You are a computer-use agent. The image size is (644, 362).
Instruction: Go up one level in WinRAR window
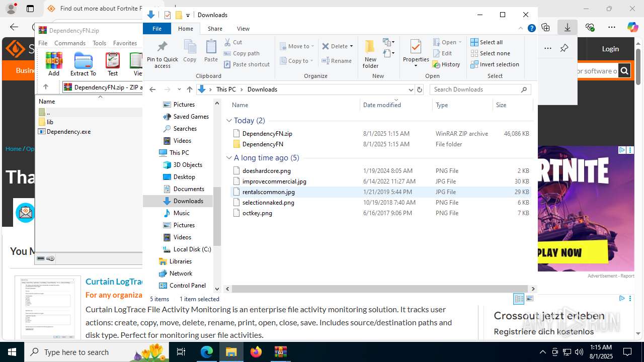pyautogui.click(x=46, y=87)
